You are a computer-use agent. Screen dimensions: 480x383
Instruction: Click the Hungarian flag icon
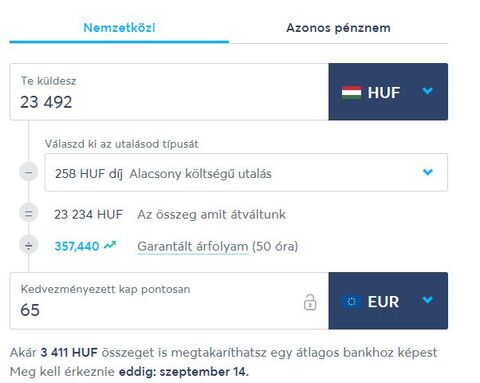[351, 92]
